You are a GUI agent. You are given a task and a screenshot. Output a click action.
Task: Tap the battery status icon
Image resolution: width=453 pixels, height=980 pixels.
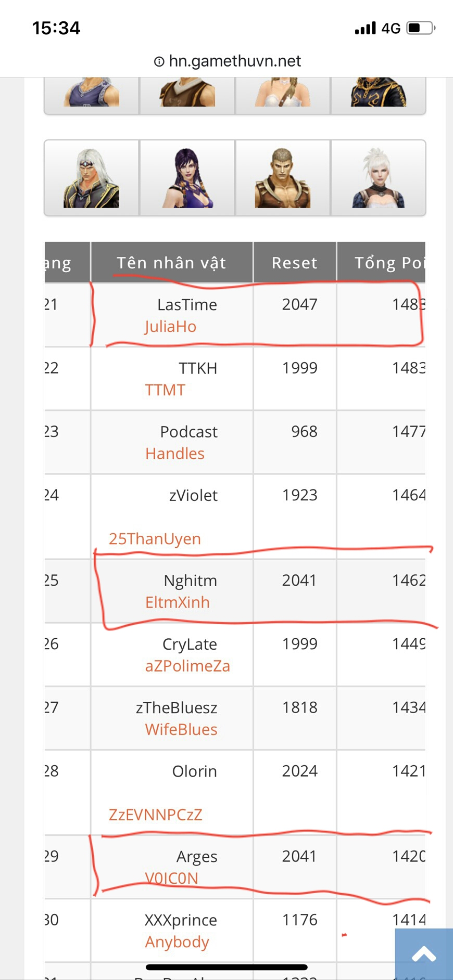tap(421, 28)
